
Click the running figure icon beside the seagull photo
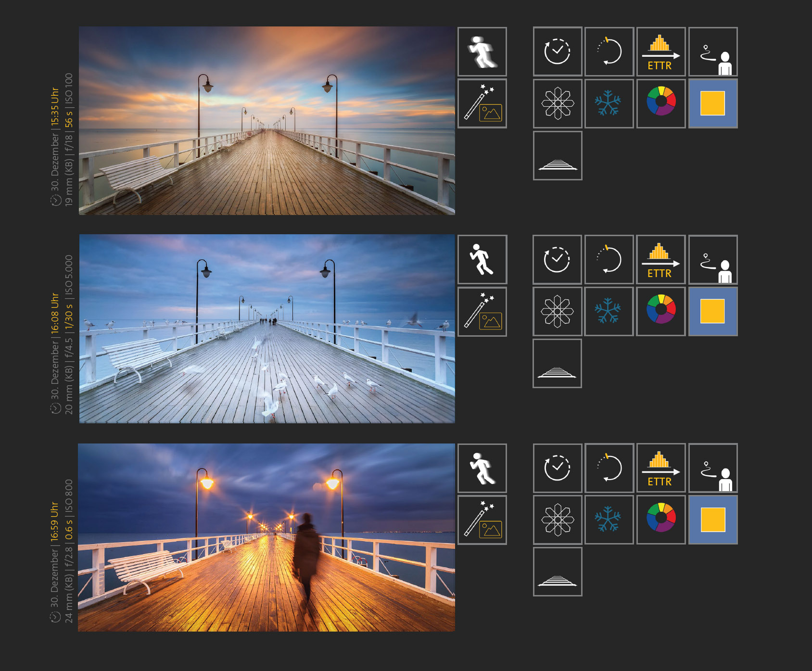point(482,259)
